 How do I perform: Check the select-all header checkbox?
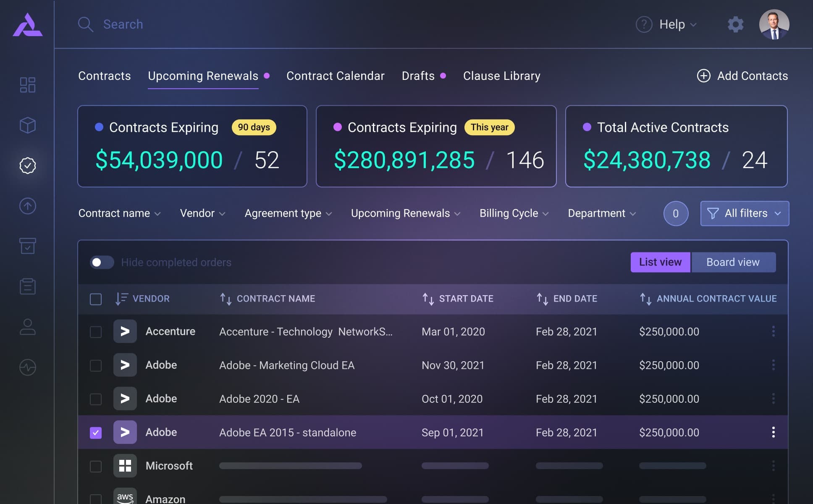point(96,299)
